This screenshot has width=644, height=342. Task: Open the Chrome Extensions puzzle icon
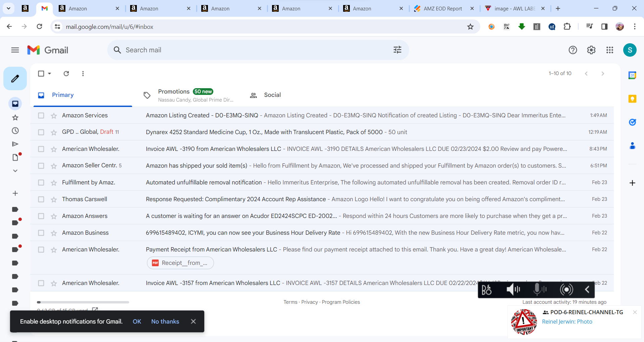point(567,26)
